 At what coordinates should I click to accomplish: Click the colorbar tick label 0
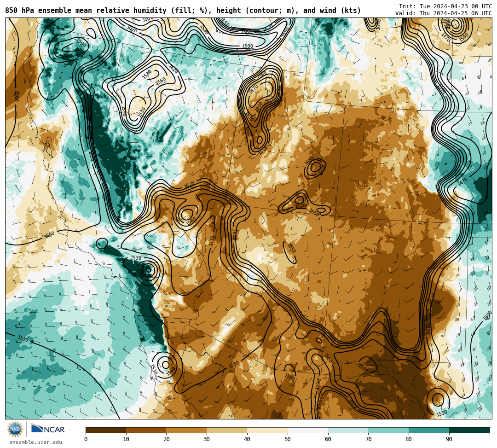click(x=86, y=439)
